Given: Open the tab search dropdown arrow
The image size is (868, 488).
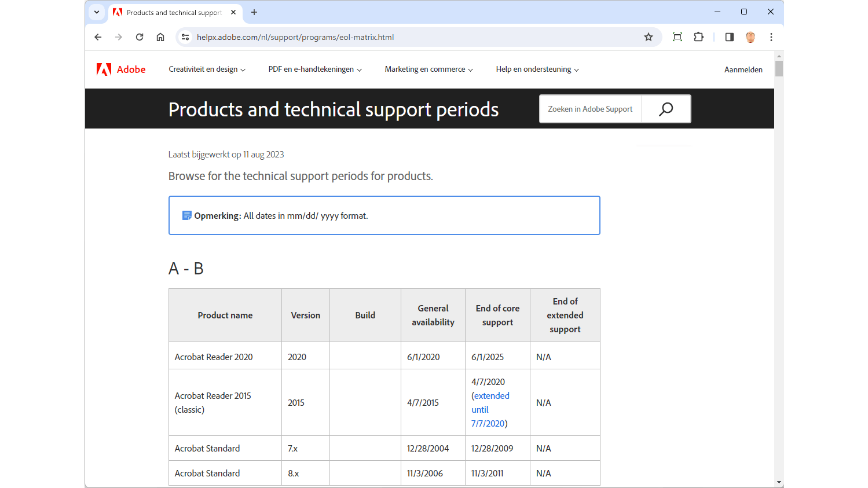Looking at the screenshot, I should click(97, 12).
